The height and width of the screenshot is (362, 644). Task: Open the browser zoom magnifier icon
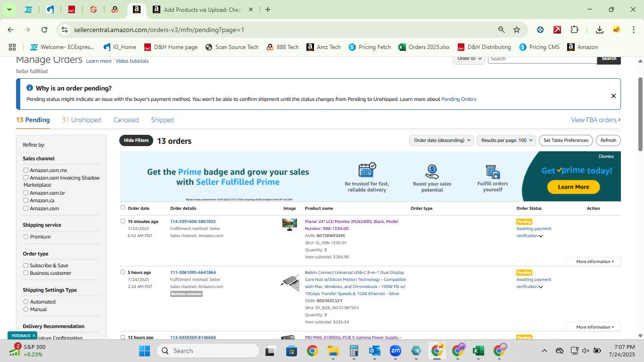point(502,30)
